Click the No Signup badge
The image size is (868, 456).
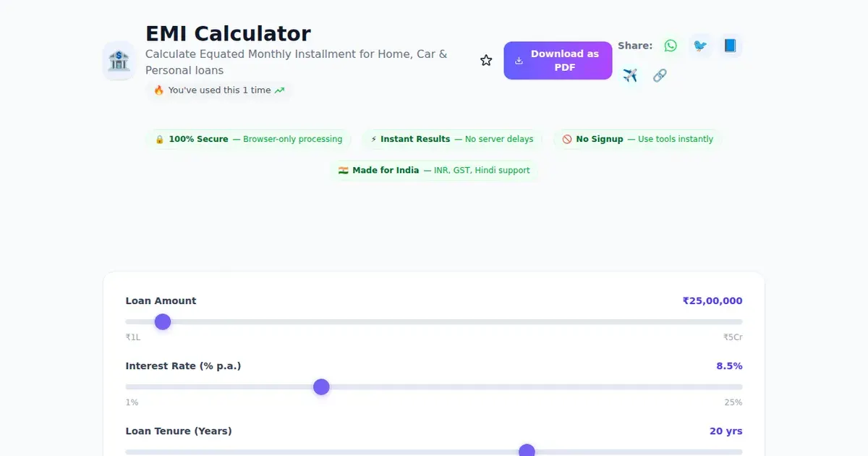click(x=638, y=139)
